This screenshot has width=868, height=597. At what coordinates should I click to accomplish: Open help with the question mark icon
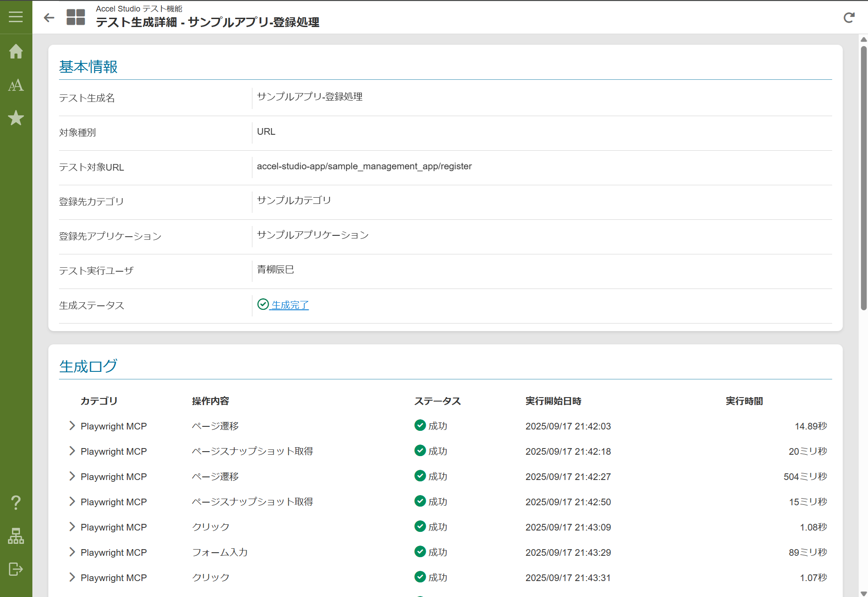(16, 503)
